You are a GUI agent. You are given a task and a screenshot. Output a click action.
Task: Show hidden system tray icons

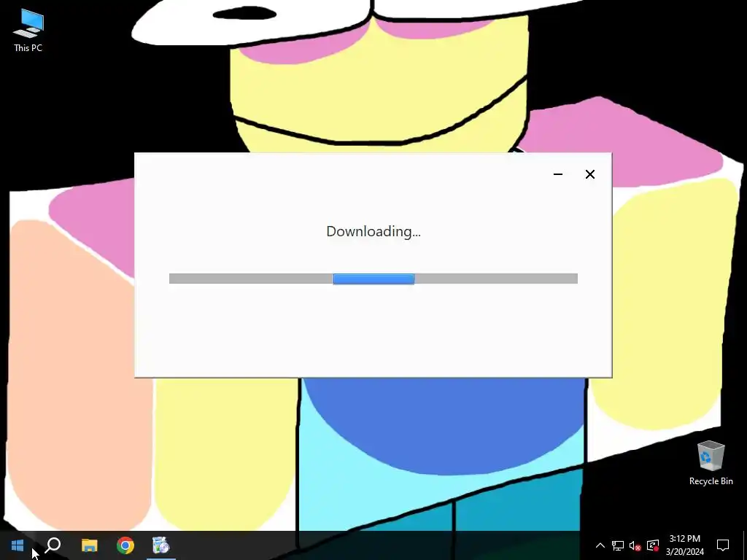tap(600, 545)
